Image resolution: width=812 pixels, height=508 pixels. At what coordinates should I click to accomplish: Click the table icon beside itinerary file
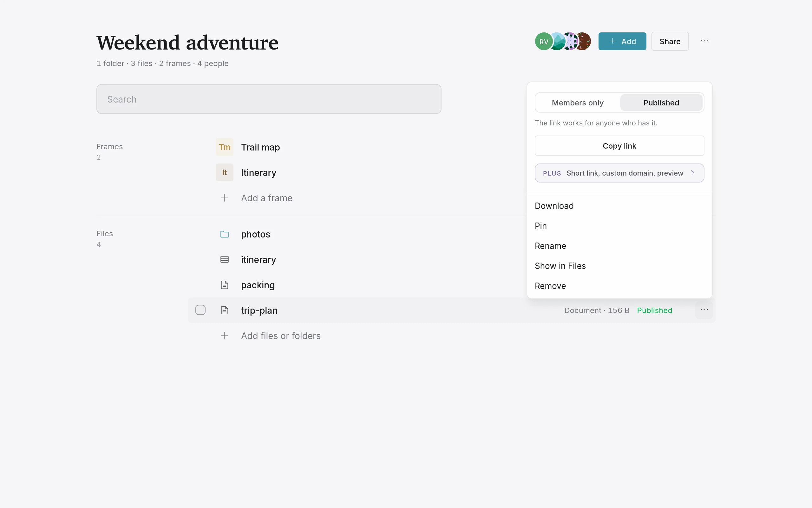[225, 259]
